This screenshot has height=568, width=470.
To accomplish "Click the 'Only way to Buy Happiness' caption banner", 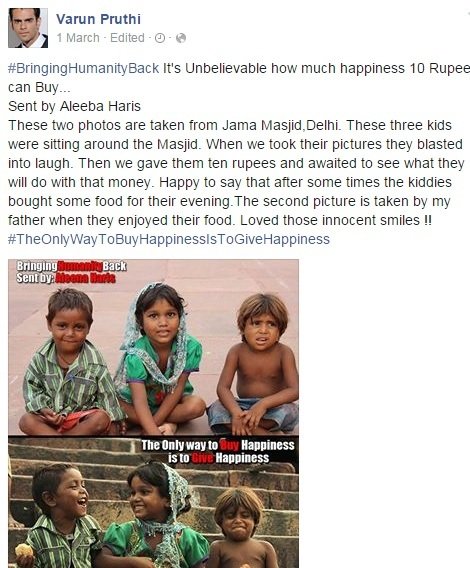I will coord(218,451).
